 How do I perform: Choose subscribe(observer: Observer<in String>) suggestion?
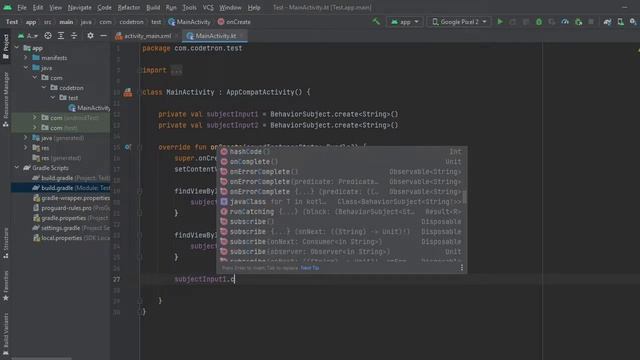341,251
